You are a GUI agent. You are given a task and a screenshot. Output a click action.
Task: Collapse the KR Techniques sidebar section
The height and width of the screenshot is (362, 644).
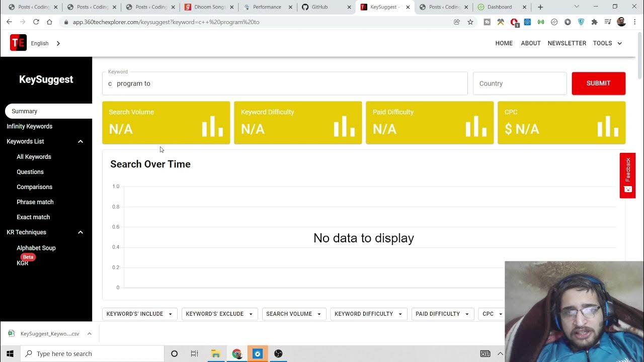80,232
